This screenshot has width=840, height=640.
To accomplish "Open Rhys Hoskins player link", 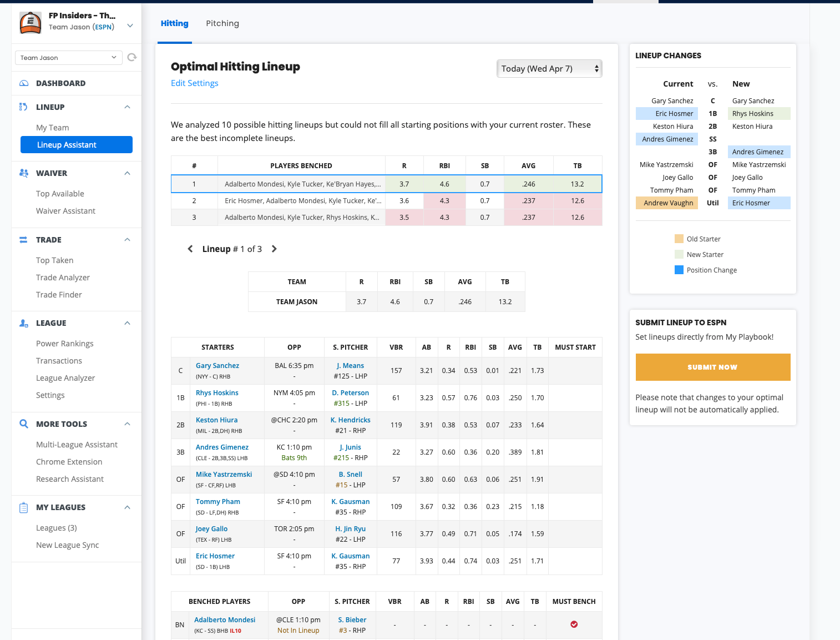I will [x=217, y=393].
